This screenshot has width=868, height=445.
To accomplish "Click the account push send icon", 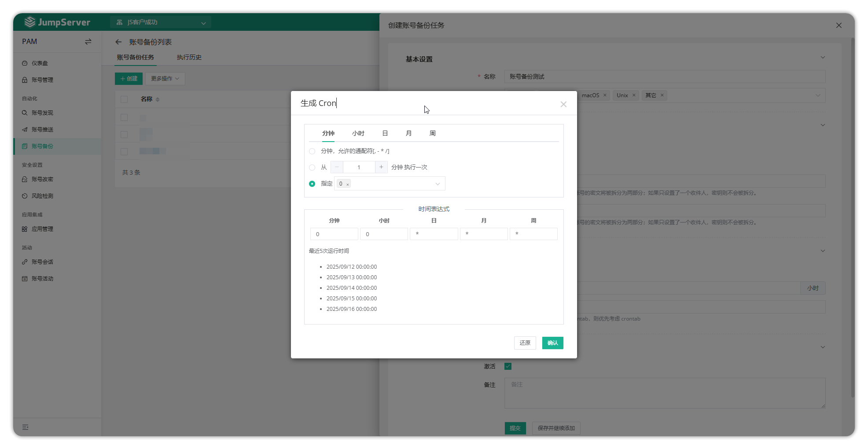I will tap(25, 130).
